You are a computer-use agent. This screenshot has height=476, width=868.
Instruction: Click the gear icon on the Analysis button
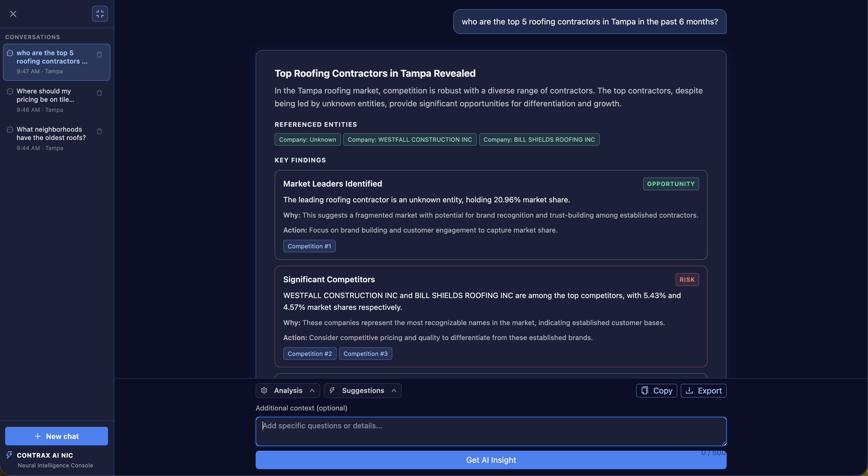click(x=264, y=390)
